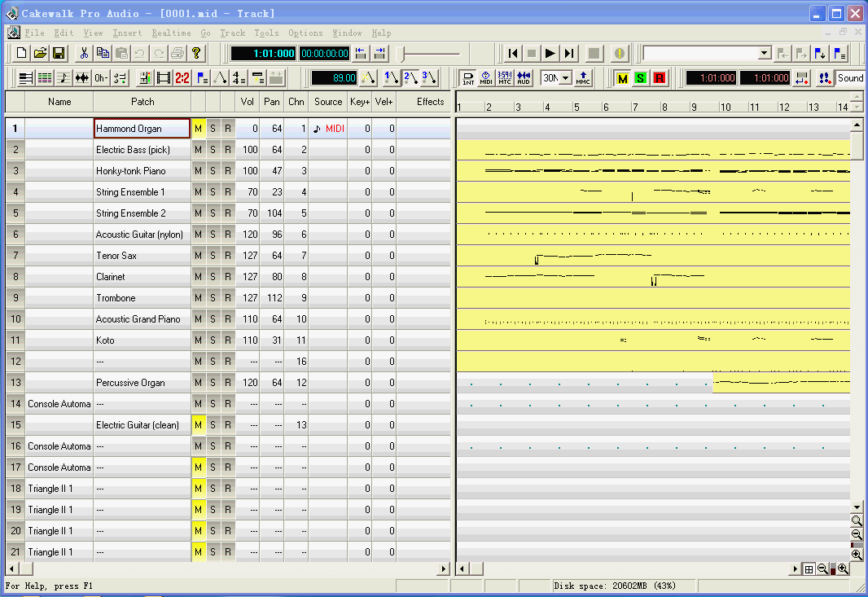Solo the Tenor Sax track
Image resolution: width=868 pixels, height=597 pixels.
pyautogui.click(x=213, y=256)
